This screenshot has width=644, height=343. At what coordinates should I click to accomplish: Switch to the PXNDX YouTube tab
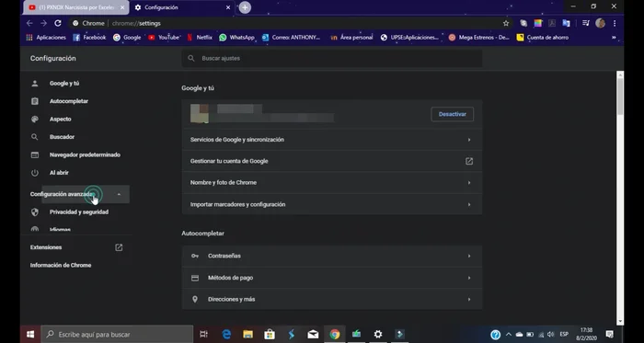pyautogui.click(x=76, y=7)
